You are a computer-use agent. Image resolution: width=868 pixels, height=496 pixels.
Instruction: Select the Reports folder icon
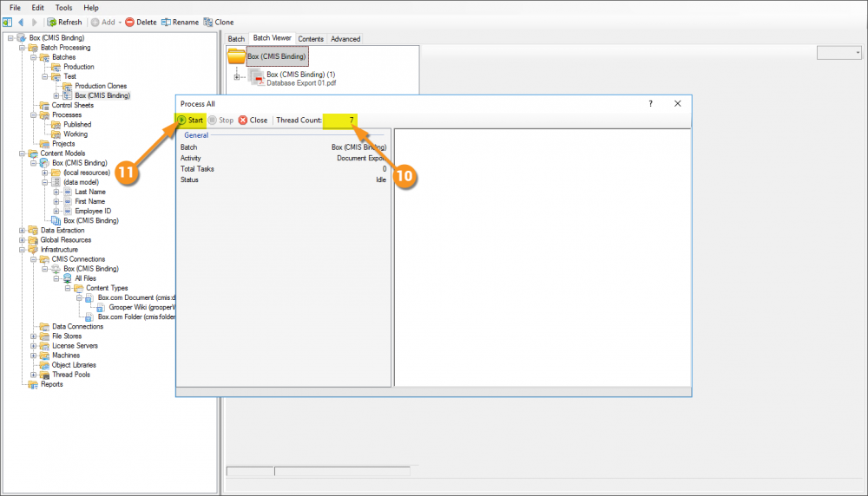[33, 384]
